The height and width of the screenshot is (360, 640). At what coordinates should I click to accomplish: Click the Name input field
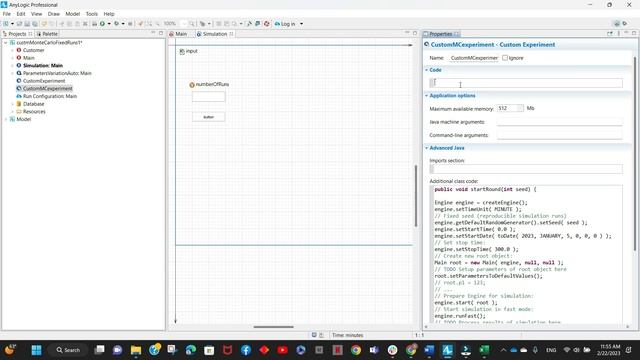click(x=474, y=58)
